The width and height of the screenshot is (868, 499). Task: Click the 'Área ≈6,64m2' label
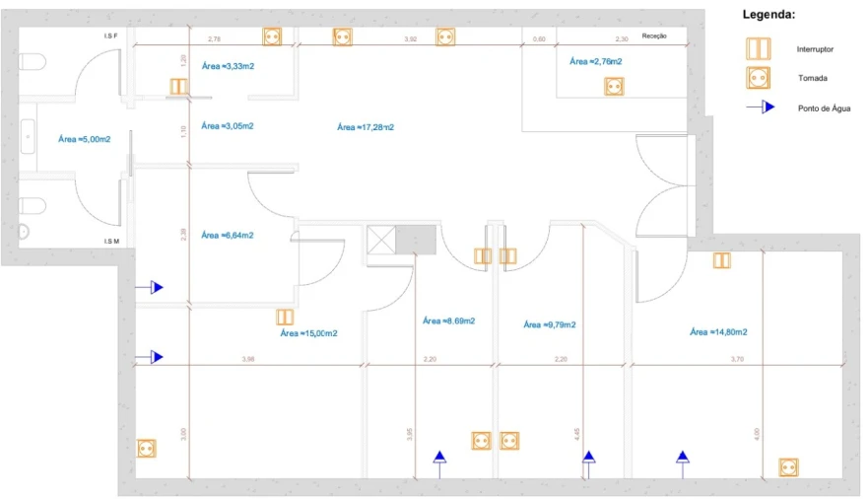tap(228, 236)
